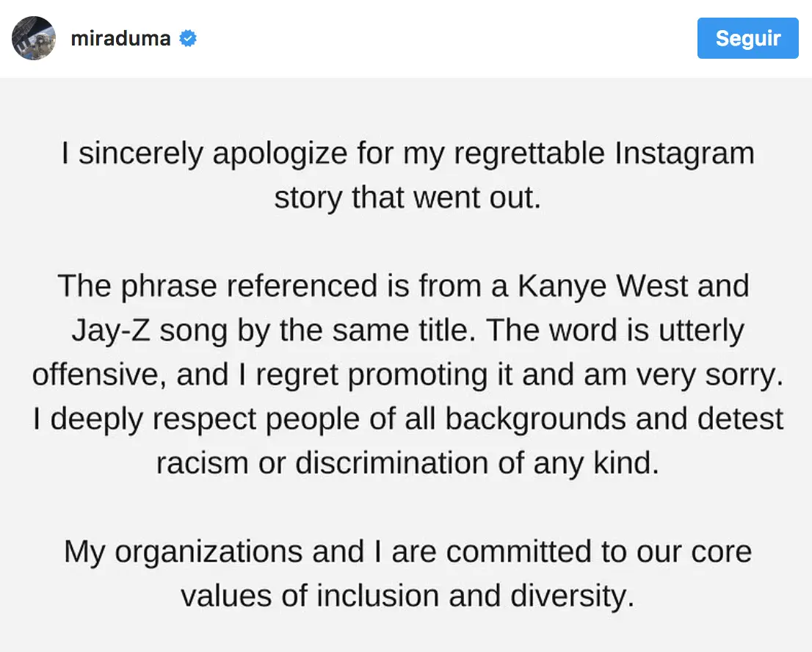The width and height of the screenshot is (812, 652).
Task: Open the miraduma profile picture
Action: tap(34, 38)
